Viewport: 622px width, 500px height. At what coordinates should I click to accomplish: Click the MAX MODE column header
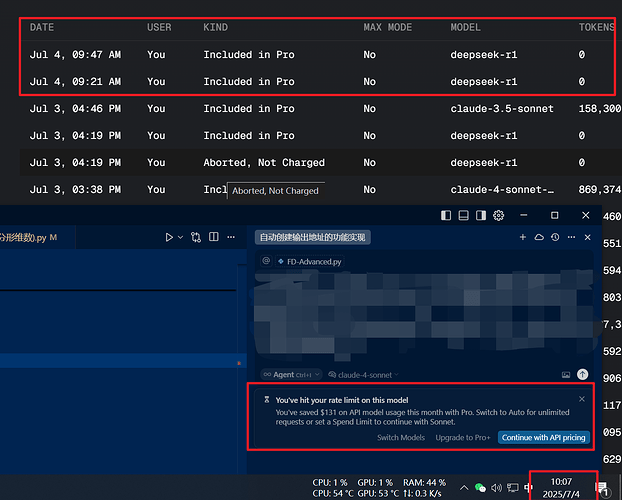click(x=388, y=27)
